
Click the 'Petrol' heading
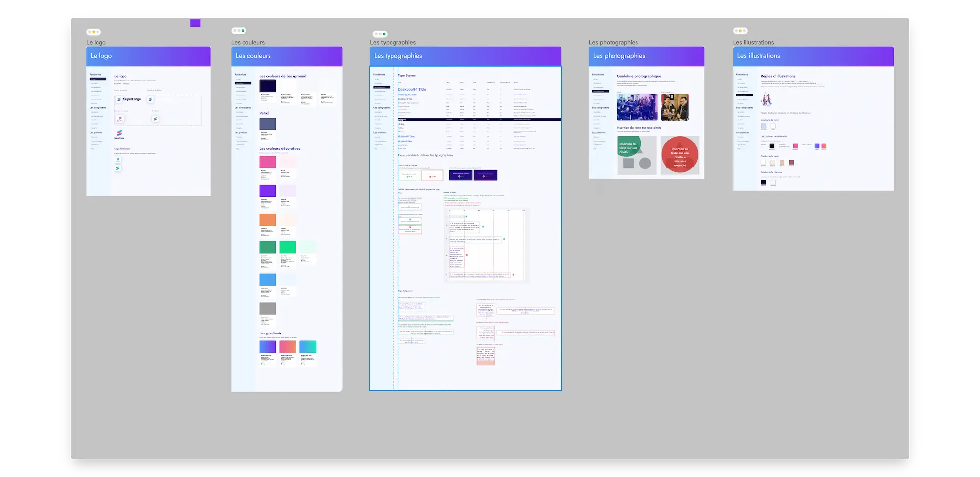264,113
